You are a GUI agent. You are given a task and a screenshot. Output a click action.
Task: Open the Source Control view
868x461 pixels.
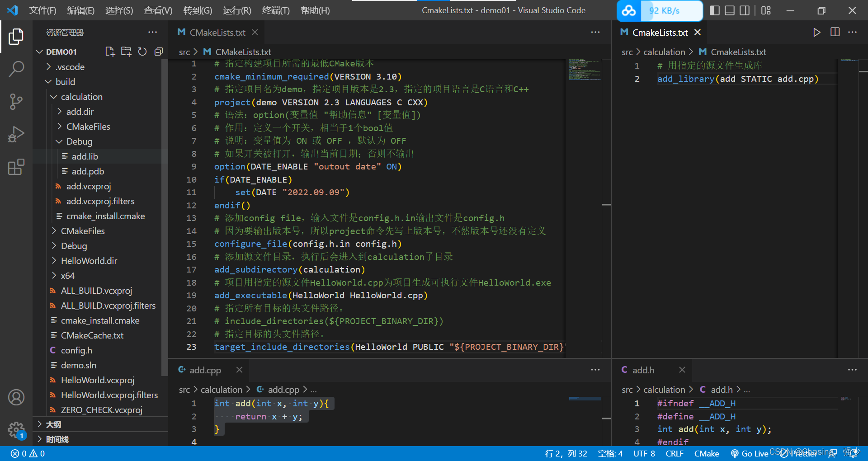(16, 102)
